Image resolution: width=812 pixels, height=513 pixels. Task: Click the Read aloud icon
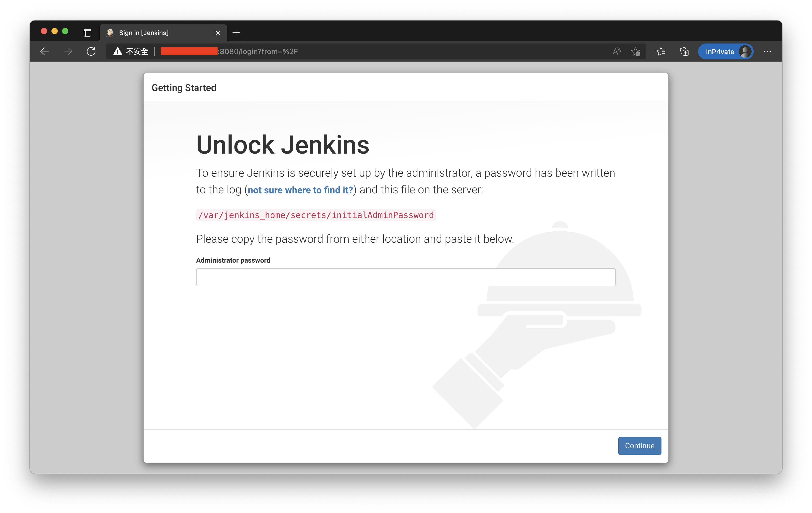[x=616, y=51]
